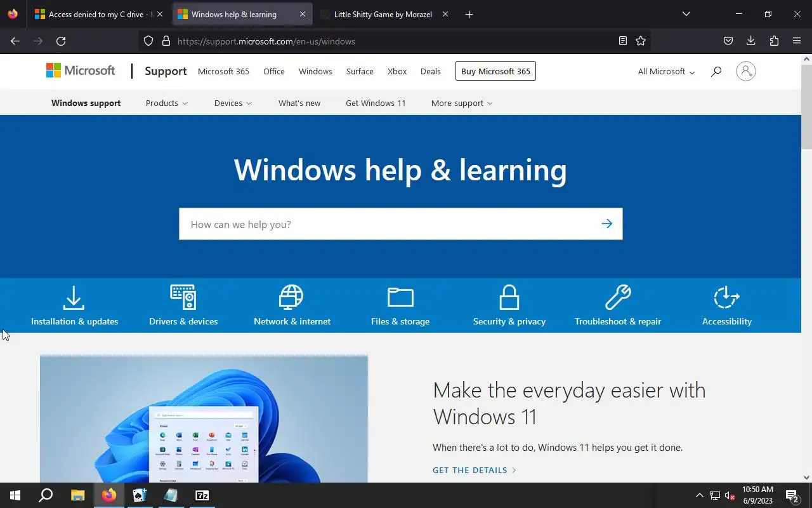Open the Firefox application menu
812x508 pixels.
coord(797,41)
